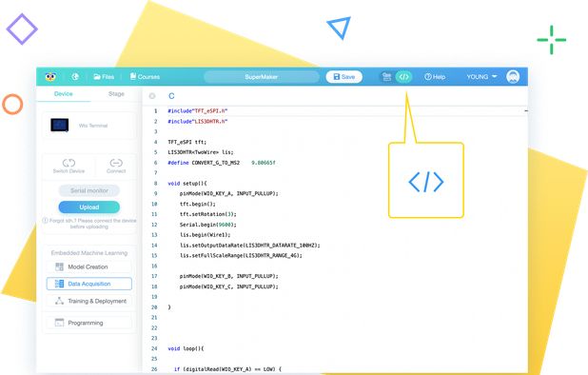
Task: Click the 'lis.setFullScaleRange' code line
Action: click(241, 255)
